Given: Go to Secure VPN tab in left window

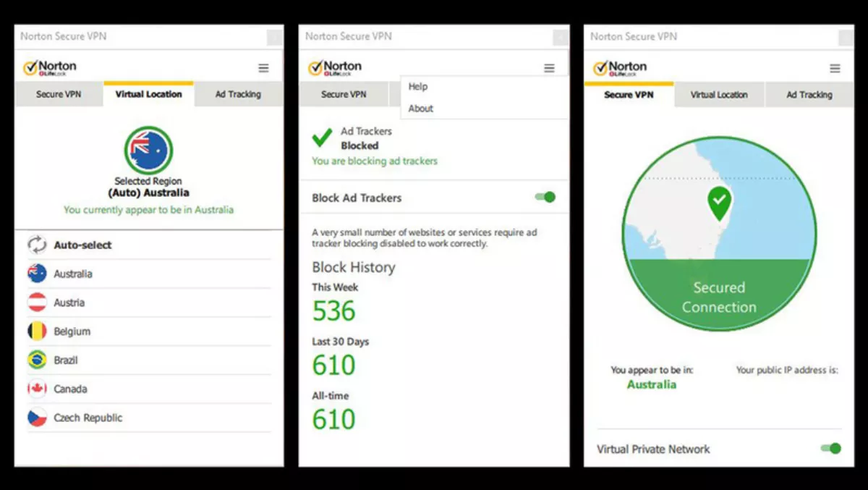Looking at the screenshot, I should [59, 95].
